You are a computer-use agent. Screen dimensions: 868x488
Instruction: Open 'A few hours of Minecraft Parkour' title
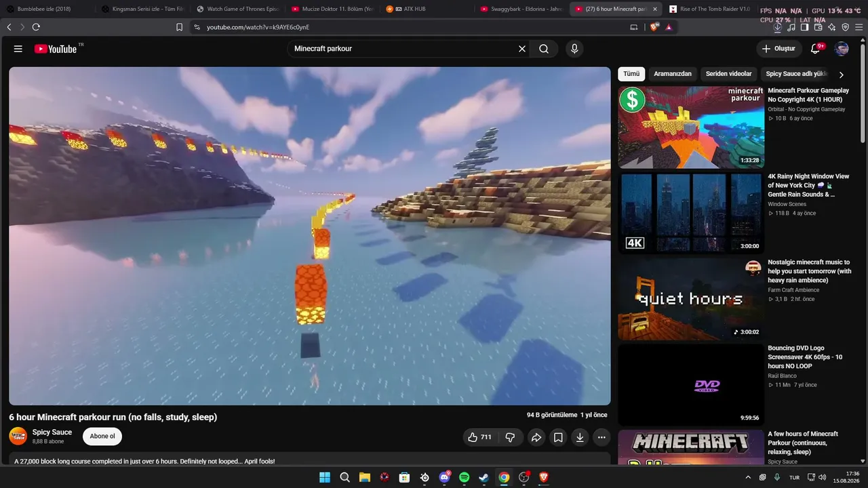[803, 443]
